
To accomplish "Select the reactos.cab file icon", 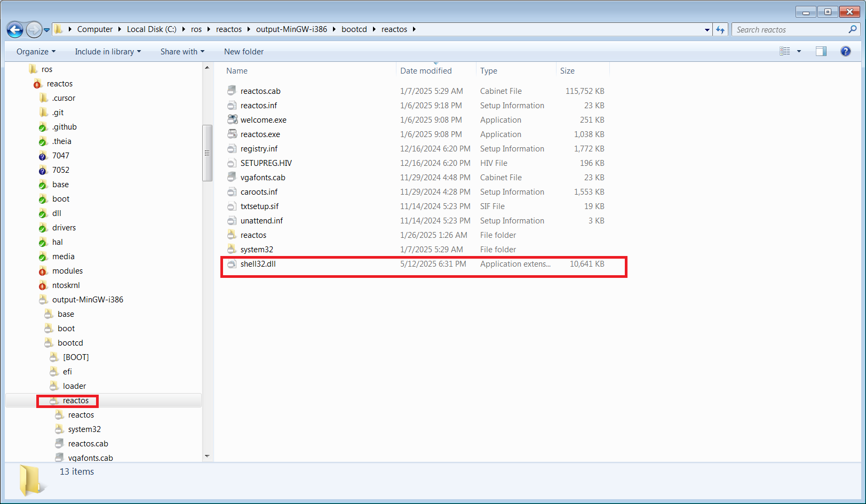I will [x=232, y=91].
